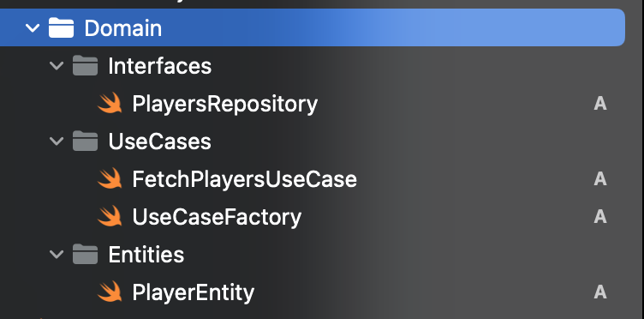The height and width of the screenshot is (319, 644).
Task: Click the Swift icon beside UseCaseFactory
Action: click(x=110, y=216)
